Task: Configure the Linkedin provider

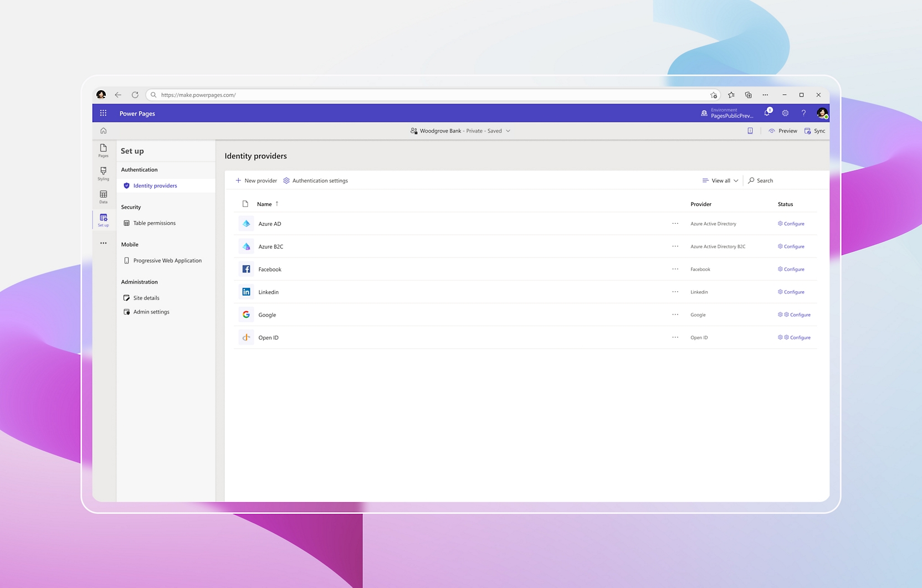Action: click(791, 292)
